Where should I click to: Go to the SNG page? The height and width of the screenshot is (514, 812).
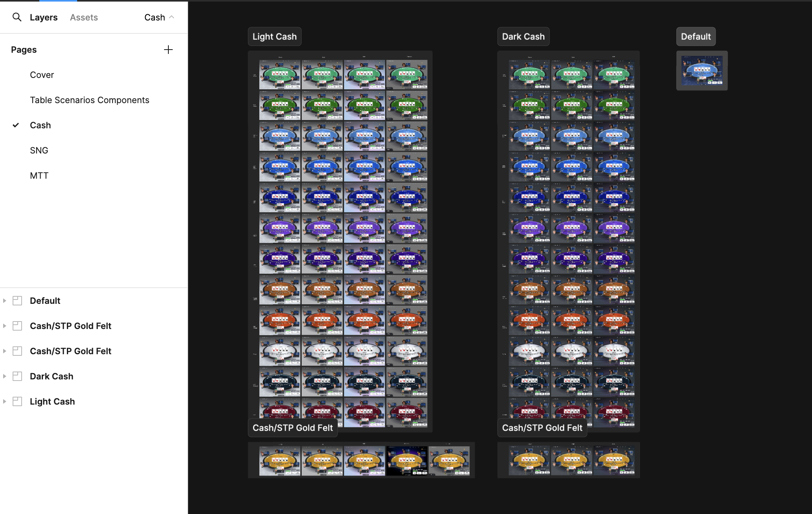(x=39, y=150)
